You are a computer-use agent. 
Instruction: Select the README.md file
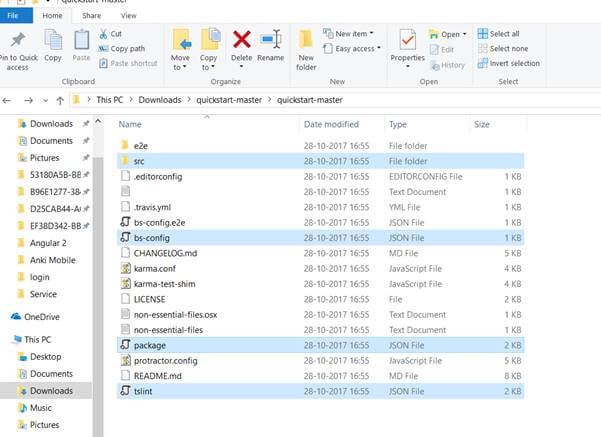pos(320,376)
